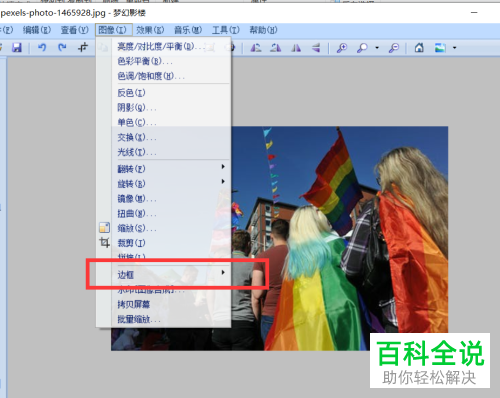Click the home icon in the toolbar
Image resolution: width=500 pixels, height=398 pixels.
[419, 48]
